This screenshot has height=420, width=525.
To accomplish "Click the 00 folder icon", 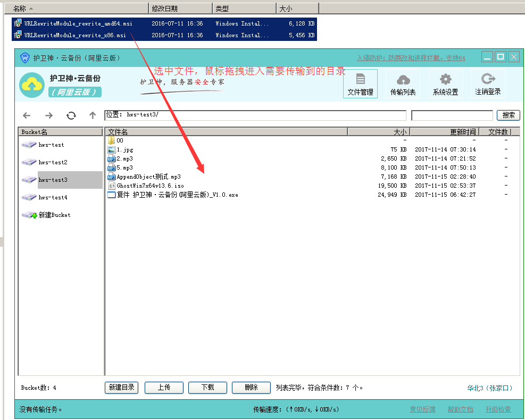I will [x=111, y=140].
